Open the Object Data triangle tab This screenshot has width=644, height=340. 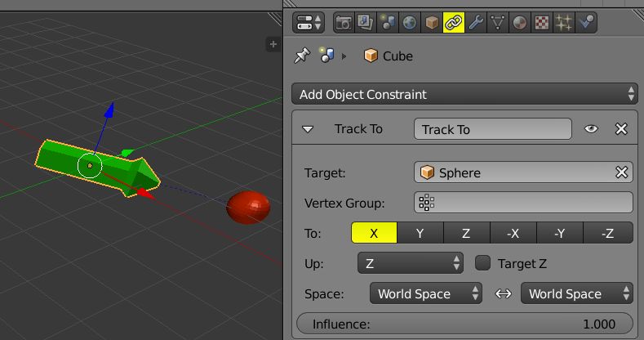point(498,23)
